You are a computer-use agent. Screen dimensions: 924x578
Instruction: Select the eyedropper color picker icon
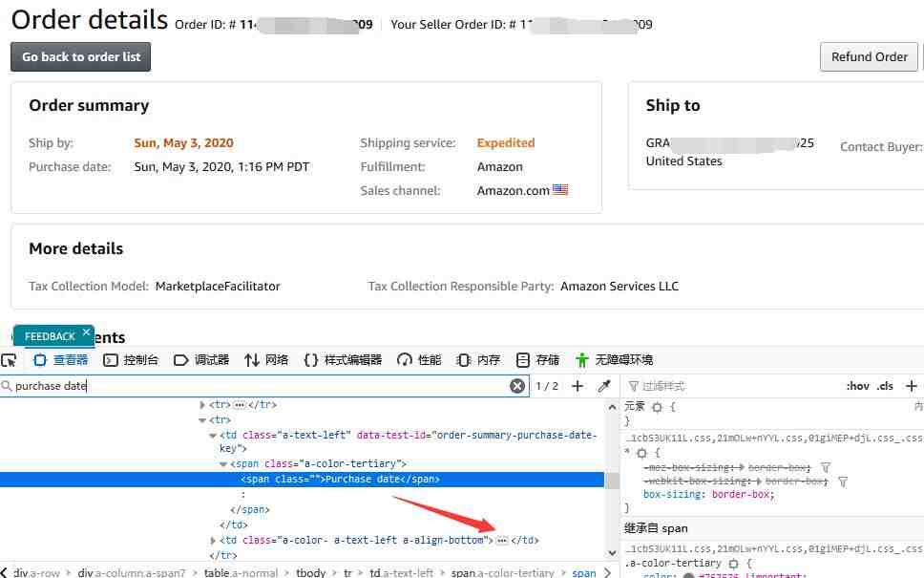point(604,386)
